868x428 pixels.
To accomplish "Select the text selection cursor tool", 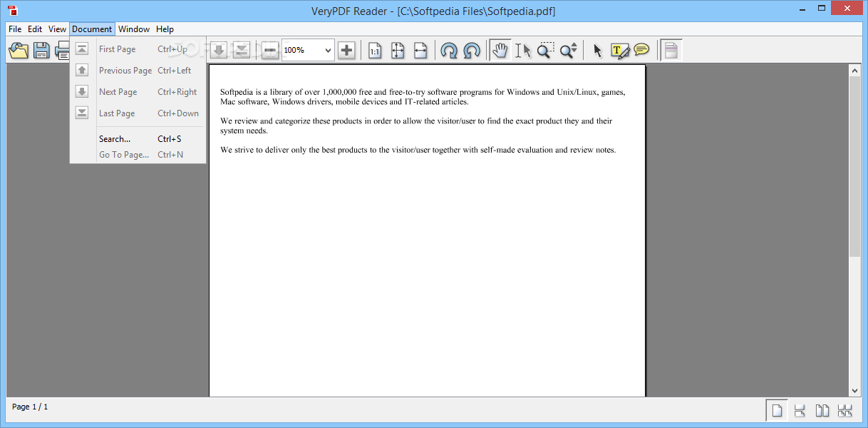I will coord(523,50).
